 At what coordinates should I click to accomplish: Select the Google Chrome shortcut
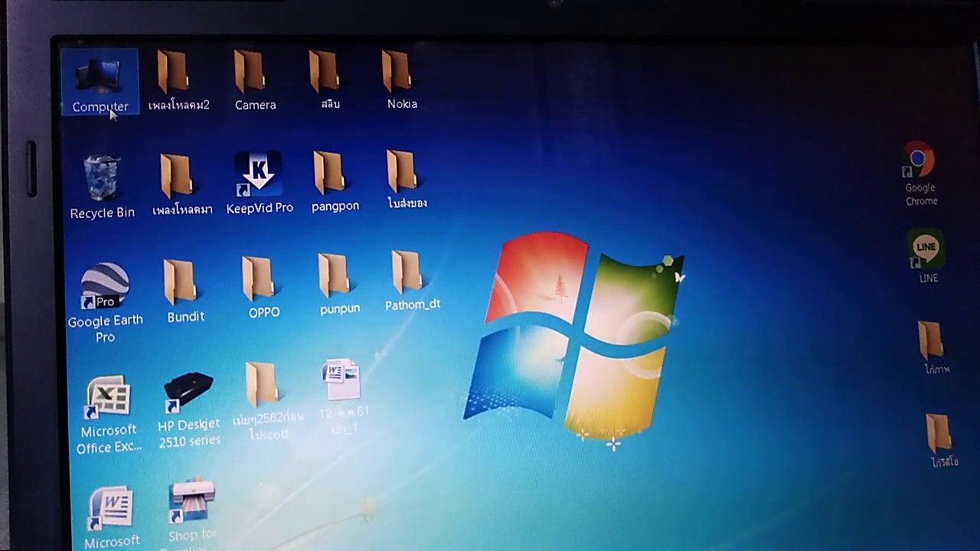(x=920, y=174)
